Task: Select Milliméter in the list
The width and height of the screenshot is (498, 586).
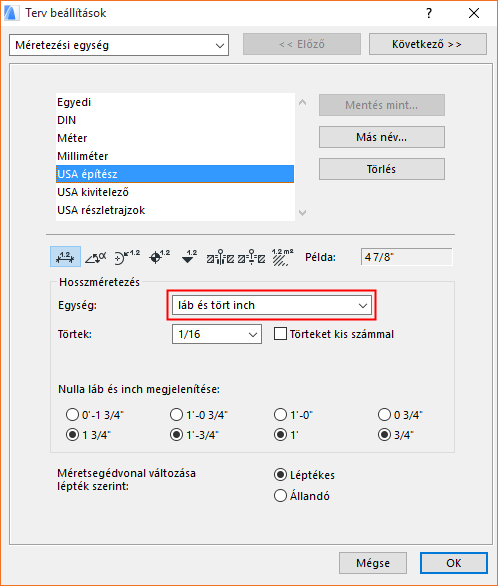Action: click(x=175, y=156)
